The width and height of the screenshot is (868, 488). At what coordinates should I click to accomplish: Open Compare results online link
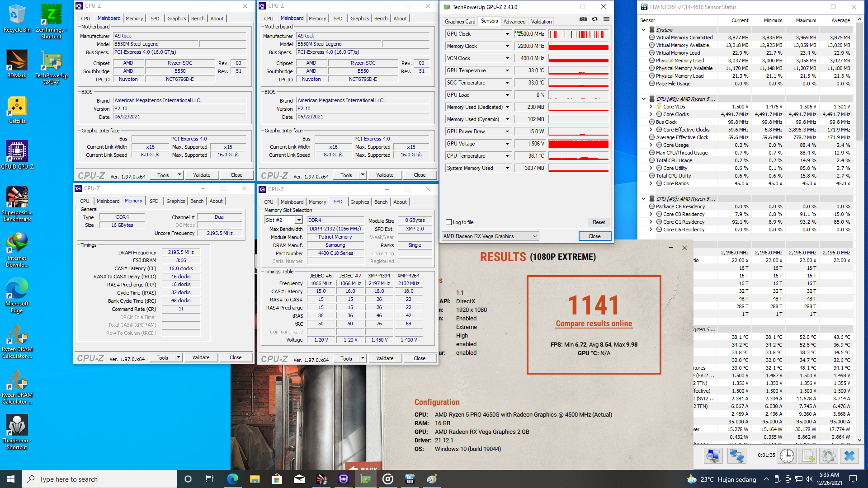(594, 324)
